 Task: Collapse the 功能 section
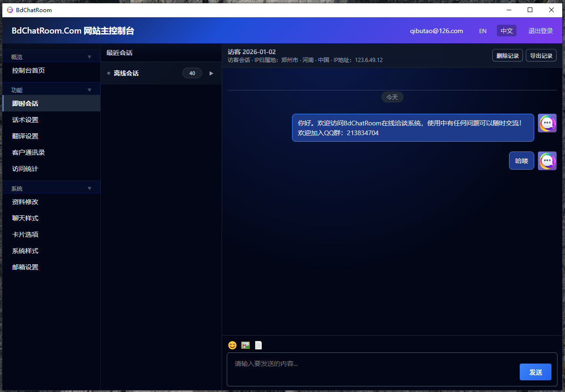89,89
